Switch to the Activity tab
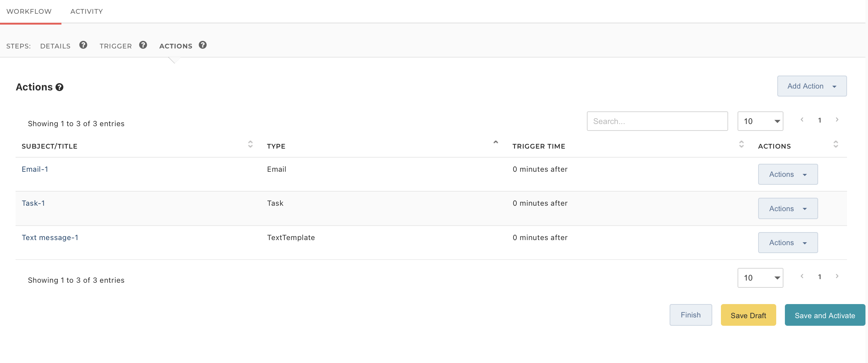 click(x=86, y=12)
